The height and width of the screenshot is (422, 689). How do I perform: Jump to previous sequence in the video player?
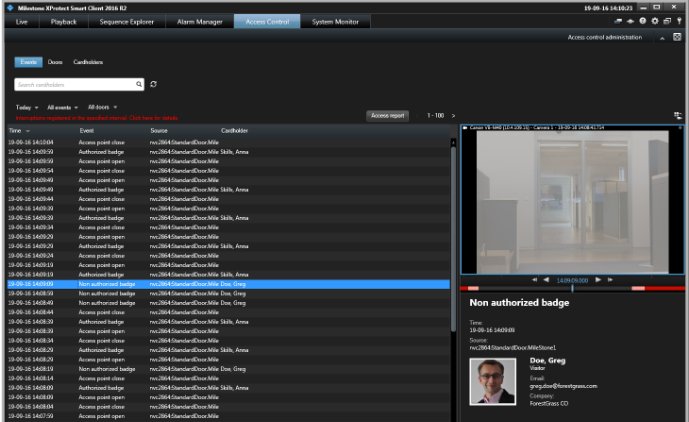[x=535, y=280]
